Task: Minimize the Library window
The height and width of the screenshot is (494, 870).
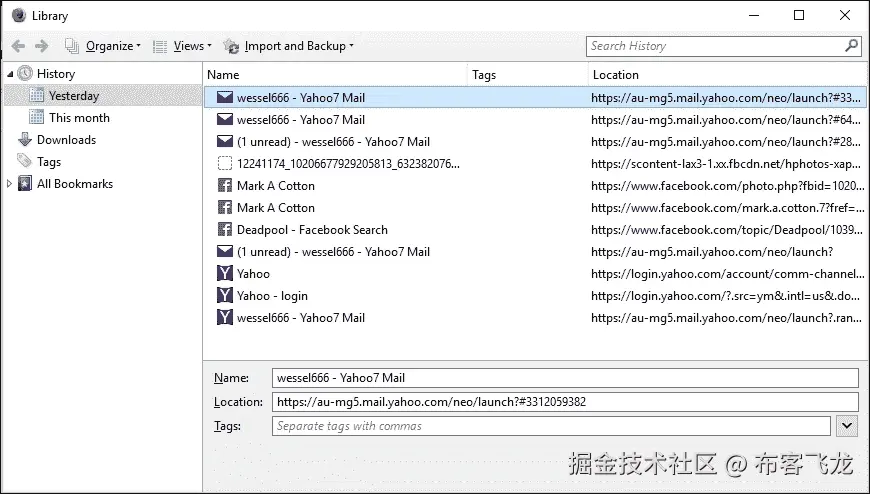Action: coord(753,15)
